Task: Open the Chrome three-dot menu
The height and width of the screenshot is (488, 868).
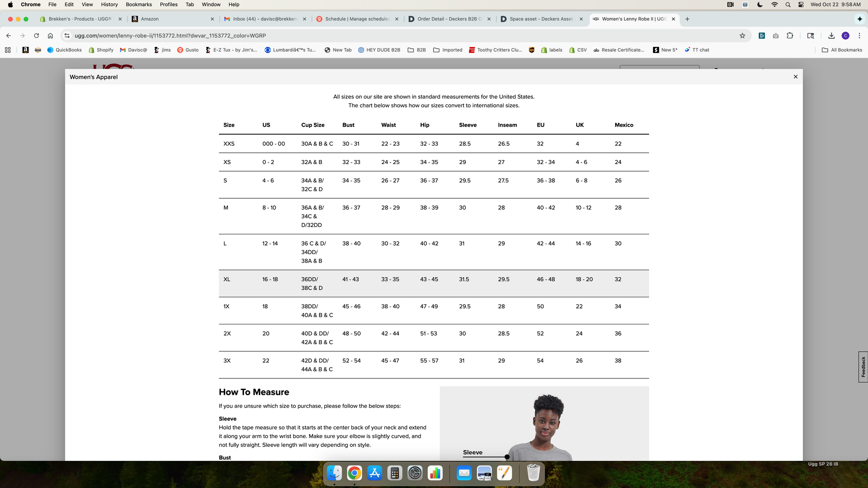Action: point(859,36)
